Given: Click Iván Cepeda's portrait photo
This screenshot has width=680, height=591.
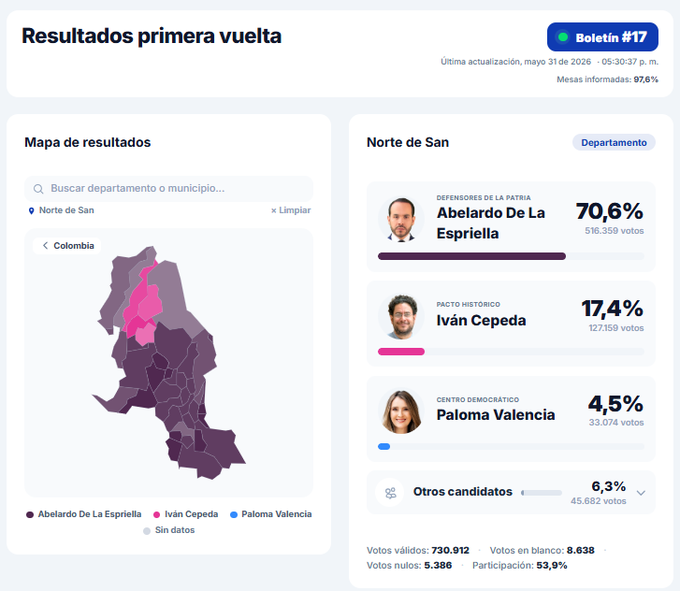Looking at the screenshot, I should pyautogui.click(x=401, y=316).
